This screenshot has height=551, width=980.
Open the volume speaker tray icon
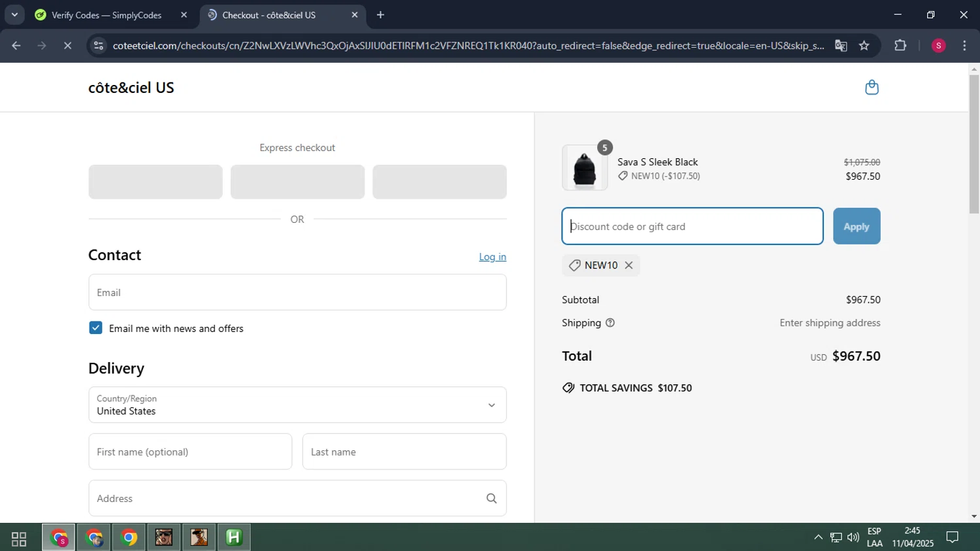(853, 537)
